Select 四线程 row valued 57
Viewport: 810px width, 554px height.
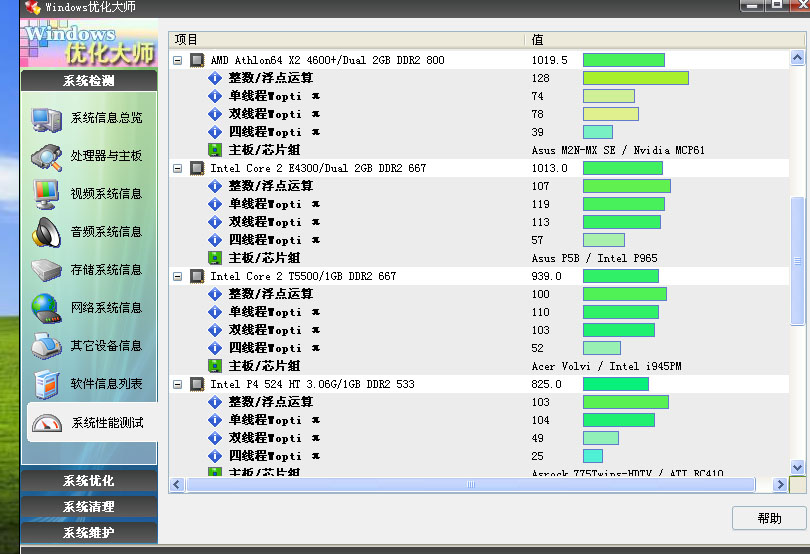pos(479,240)
